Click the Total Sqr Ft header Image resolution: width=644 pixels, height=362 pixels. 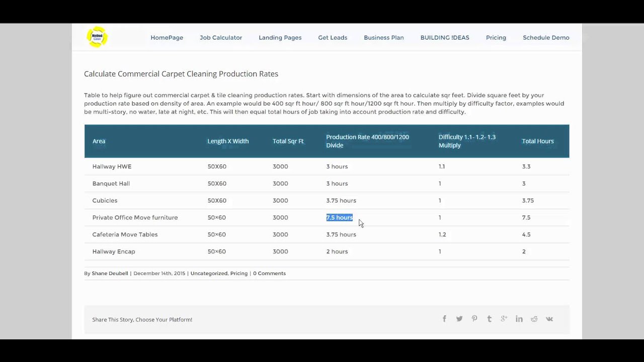tap(288, 141)
